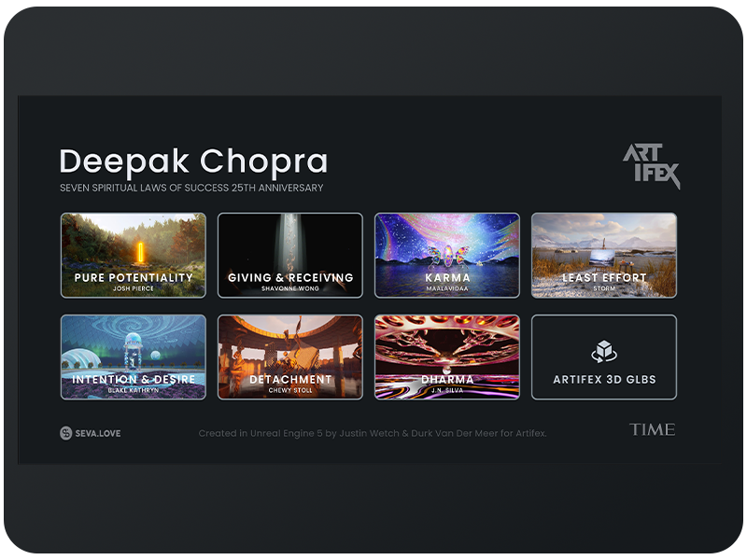Viewport: 747px width, 560px height.
Task: Open the Least Effort thumbnail by Storm
Action: click(604, 255)
